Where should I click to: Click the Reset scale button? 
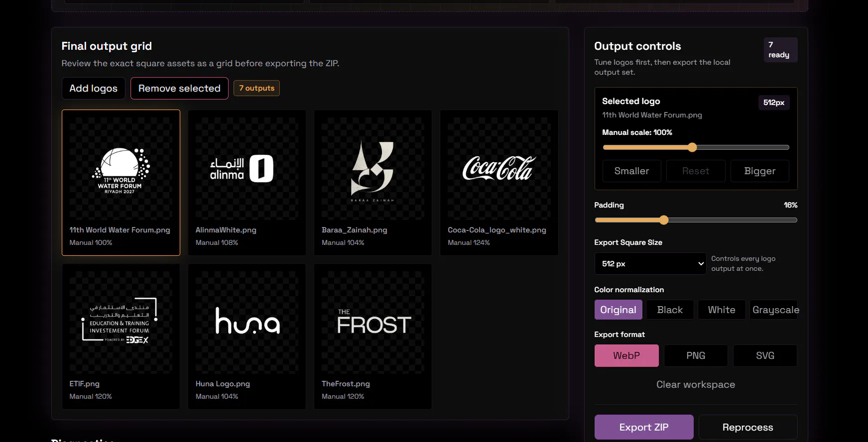(696, 171)
